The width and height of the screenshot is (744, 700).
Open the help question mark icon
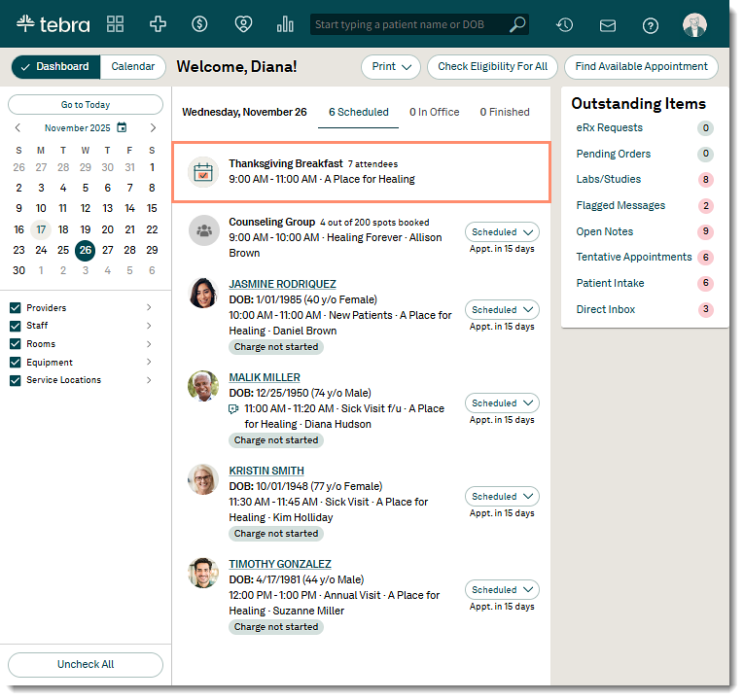click(651, 25)
